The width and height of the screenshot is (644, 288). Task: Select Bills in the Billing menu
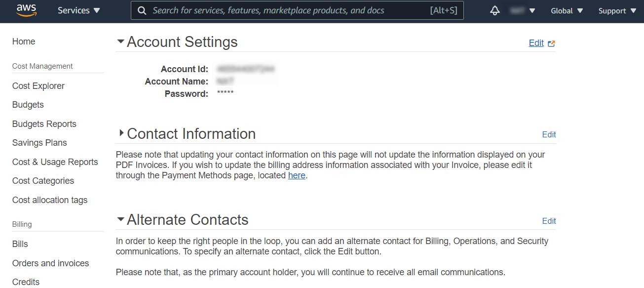pyautogui.click(x=20, y=244)
